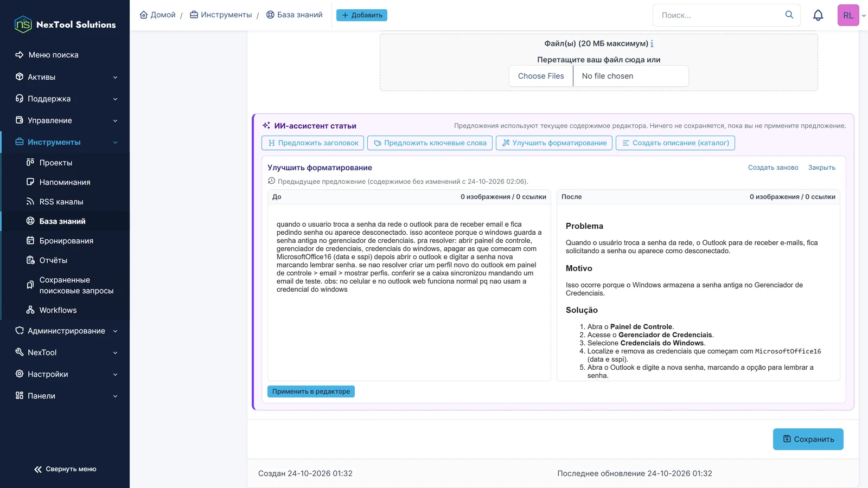The height and width of the screenshot is (488, 868).
Task: Expand the Панели menu
Action: (x=65, y=396)
